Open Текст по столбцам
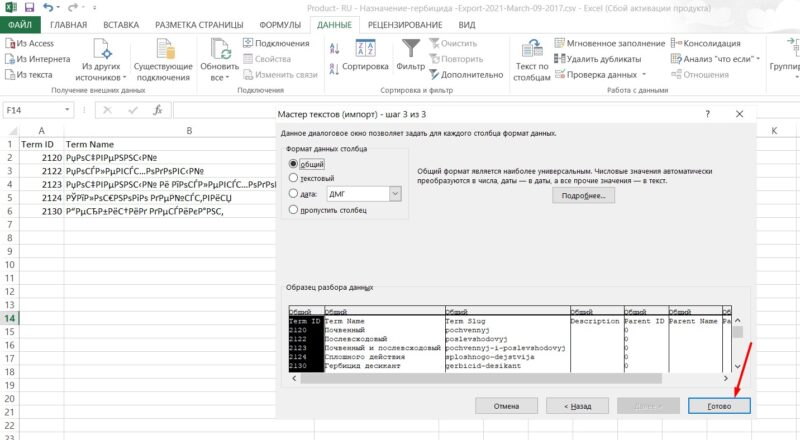 pyautogui.click(x=532, y=60)
